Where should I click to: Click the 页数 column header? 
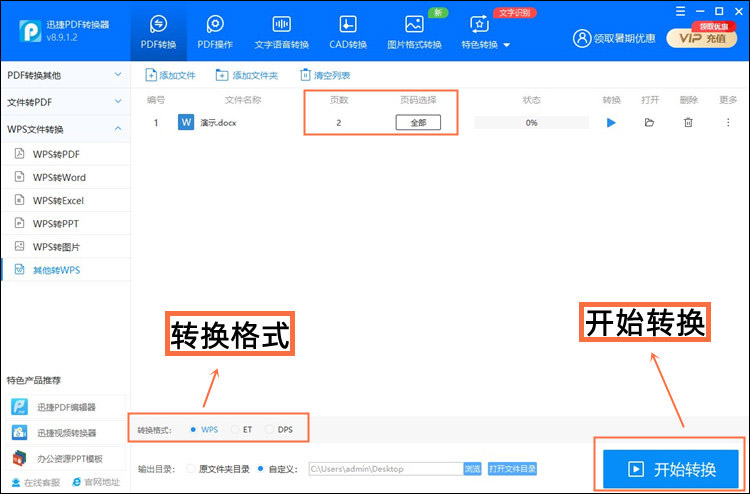[x=339, y=100]
